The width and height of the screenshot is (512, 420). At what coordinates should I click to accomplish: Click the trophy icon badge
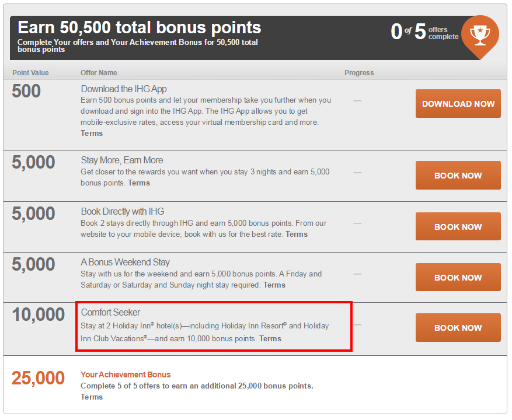tap(480, 36)
